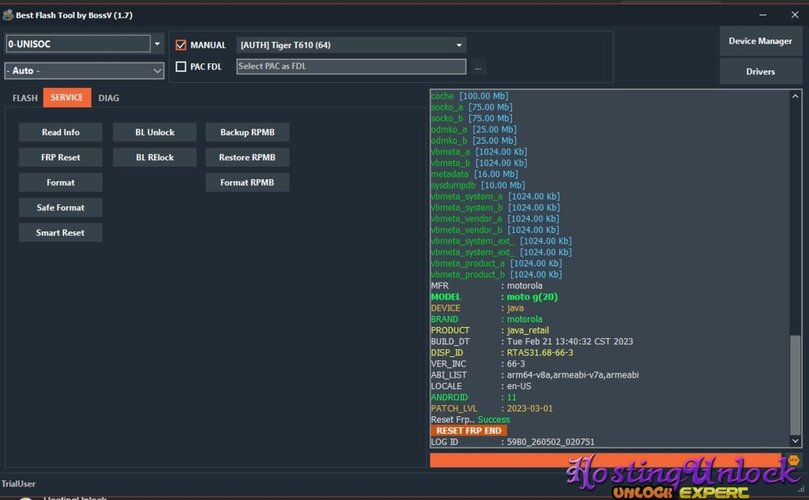
Task: Click the Safe Format button
Action: (x=60, y=207)
